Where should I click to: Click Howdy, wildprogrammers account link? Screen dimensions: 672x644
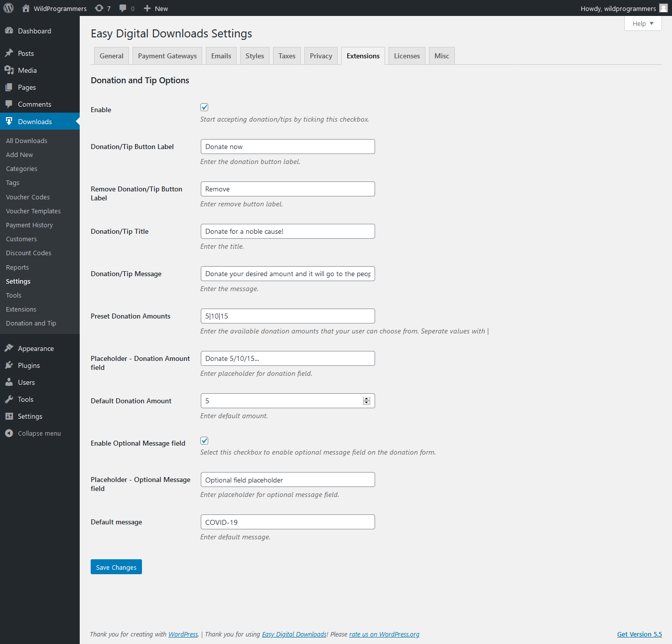(624, 8)
